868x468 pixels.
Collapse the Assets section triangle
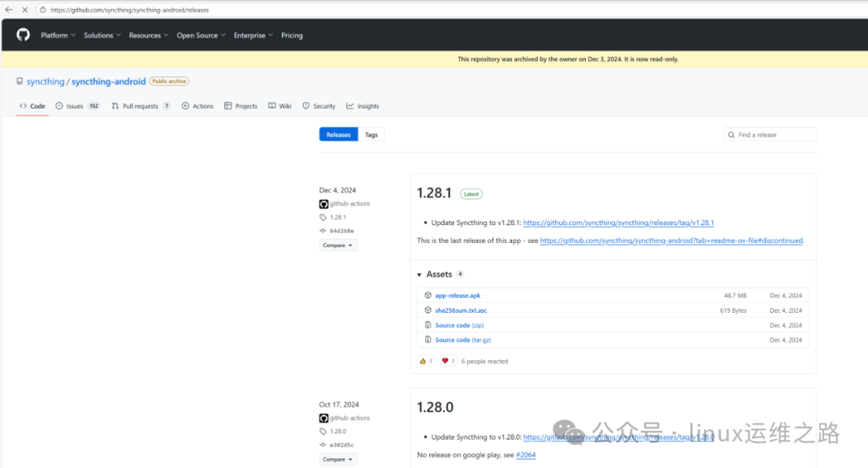coord(419,275)
